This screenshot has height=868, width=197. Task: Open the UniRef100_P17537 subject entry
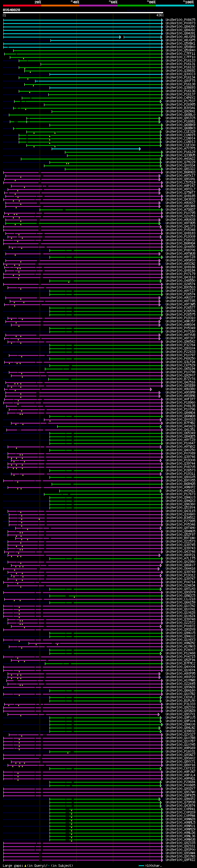180,101
